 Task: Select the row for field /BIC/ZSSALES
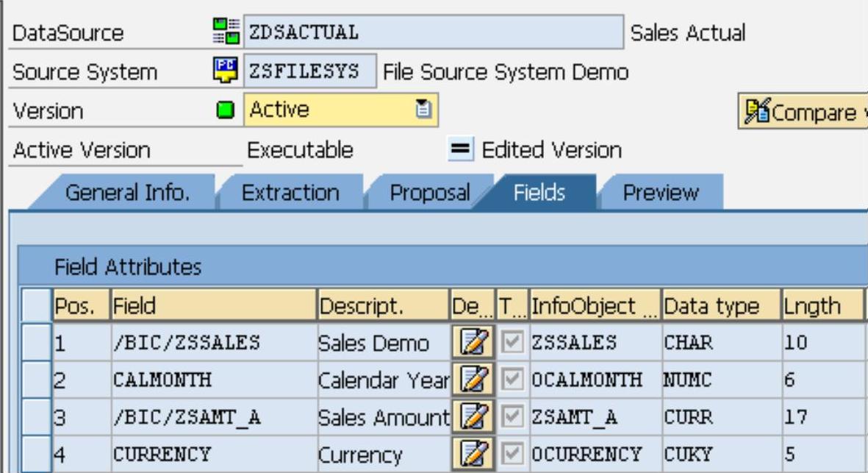click(x=35, y=341)
